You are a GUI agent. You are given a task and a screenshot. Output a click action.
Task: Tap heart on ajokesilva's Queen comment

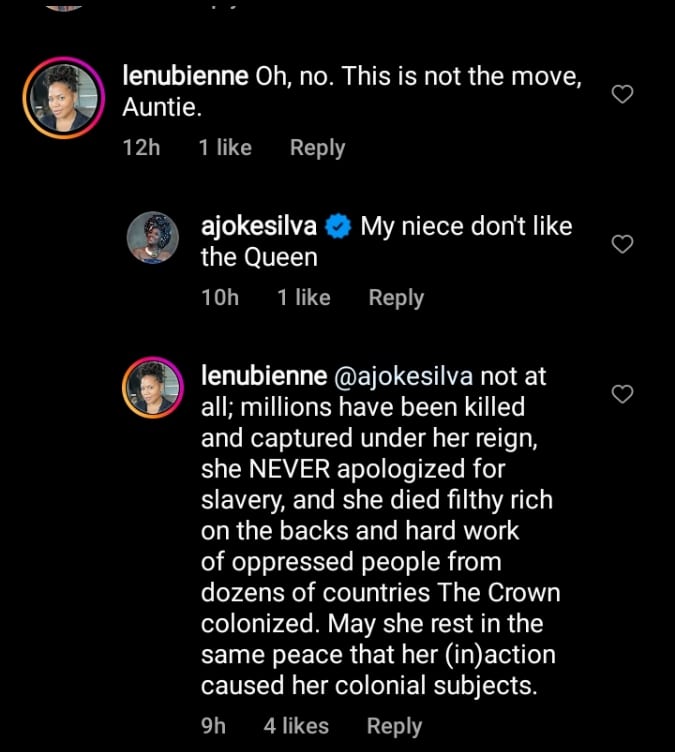click(x=622, y=244)
